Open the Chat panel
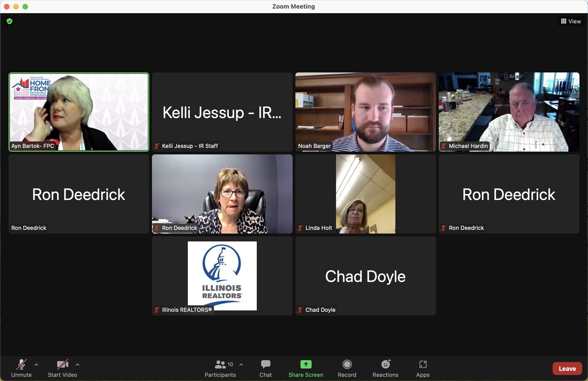Viewport: 588px width, 381px height. click(x=265, y=368)
